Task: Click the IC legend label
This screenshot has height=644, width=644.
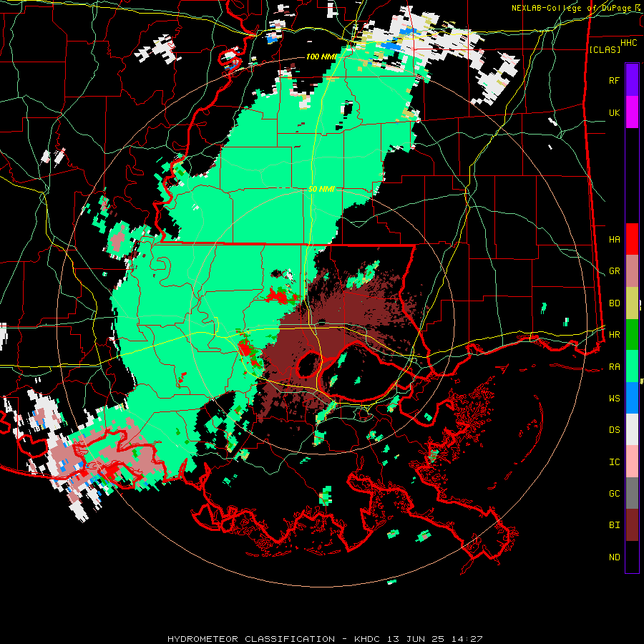Action: [614, 462]
